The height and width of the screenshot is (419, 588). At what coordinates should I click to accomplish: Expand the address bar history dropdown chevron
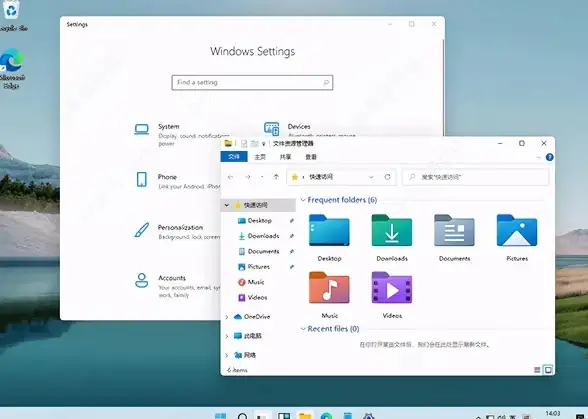(371, 177)
